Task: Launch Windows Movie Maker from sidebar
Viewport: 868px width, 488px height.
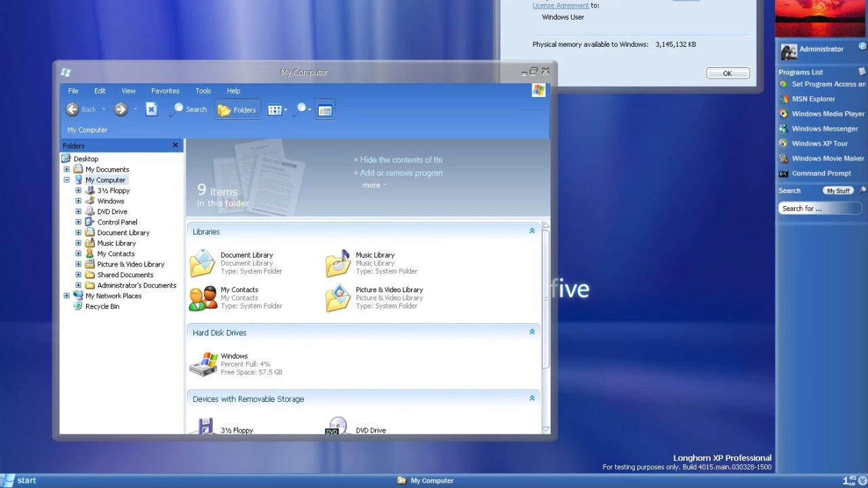Action: tap(827, 159)
